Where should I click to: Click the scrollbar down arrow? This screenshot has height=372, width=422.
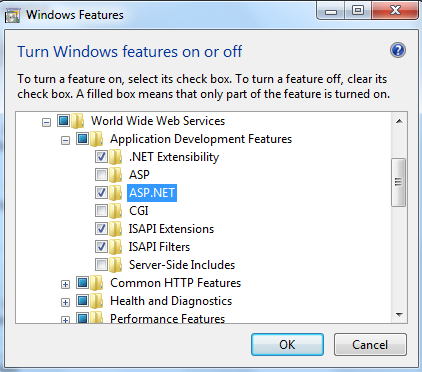[399, 314]
